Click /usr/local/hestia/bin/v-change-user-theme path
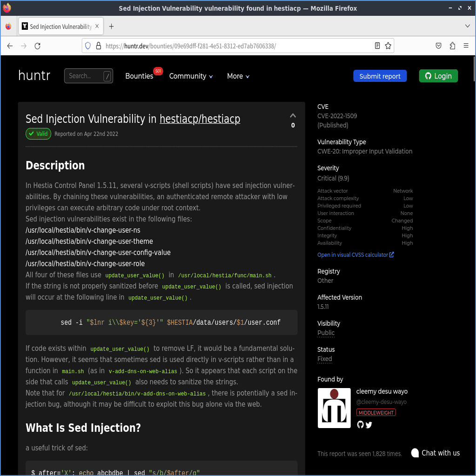Screen dimensions: 476x476 (89, 241)
